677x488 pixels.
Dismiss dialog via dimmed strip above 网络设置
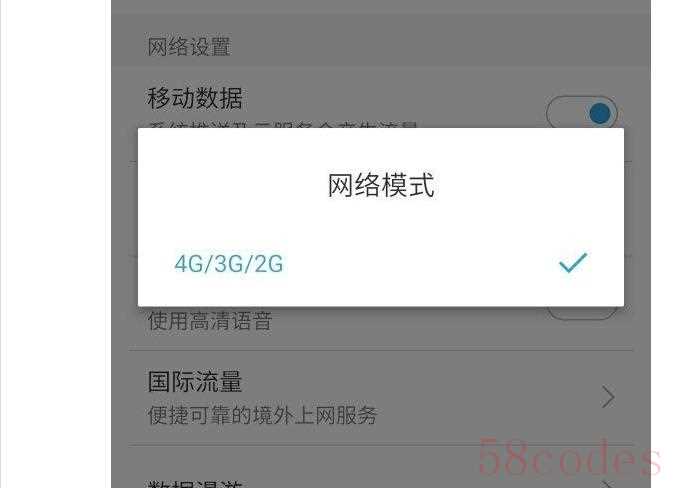click(x=381, y=6)
